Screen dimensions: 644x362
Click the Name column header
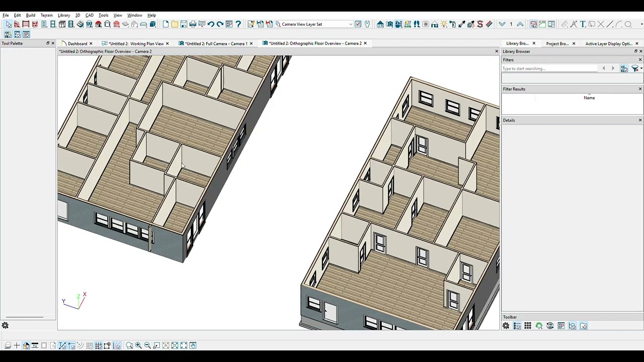coord(589,98)
